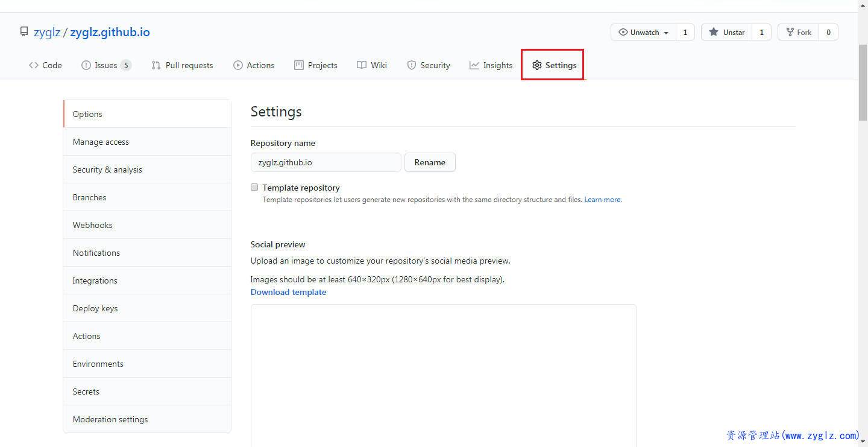Select Integrations in the sidebar
The height and width of the screenshot is (447, 868).
[x=147, y=281]
